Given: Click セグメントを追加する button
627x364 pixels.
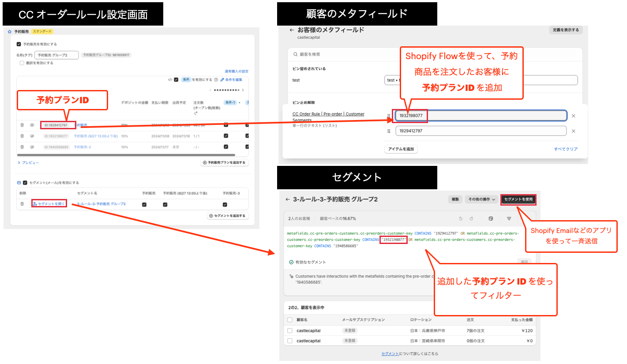Looking at the screenshot, I should (228, 216).
